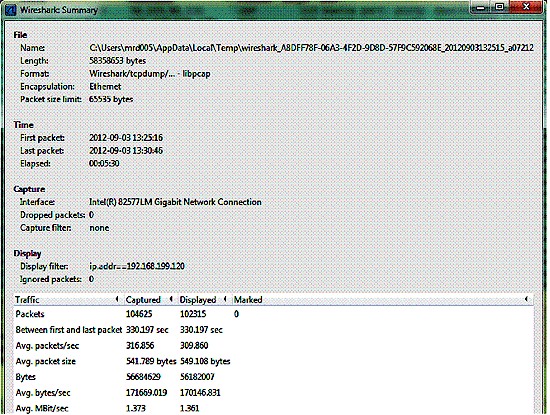Image resolution: width=550 pixels, height=415 pixels.
Task: Click the captured packets count 104625
Action: click(139, 314)
